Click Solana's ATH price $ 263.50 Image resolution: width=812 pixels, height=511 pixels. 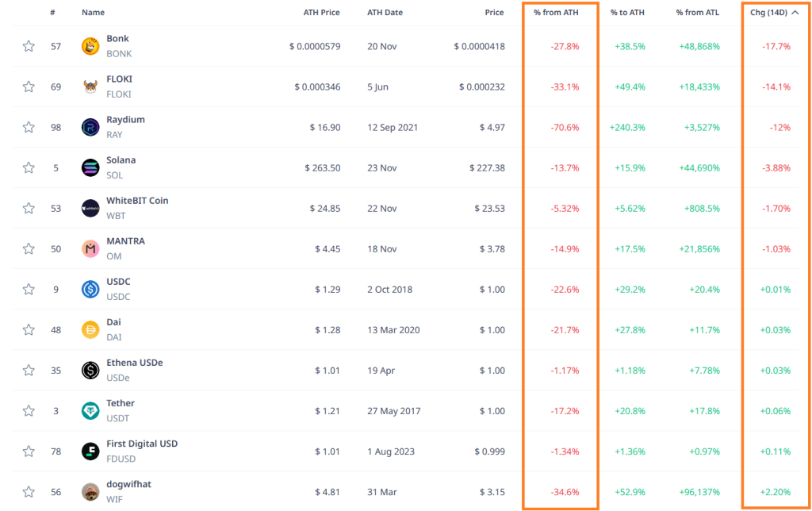(x=323, y=168)
